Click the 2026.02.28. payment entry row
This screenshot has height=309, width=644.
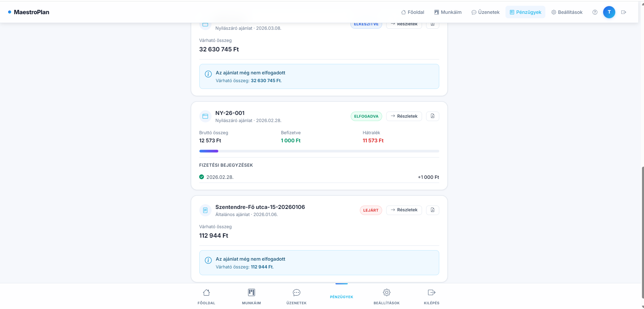tap(319, 177)
